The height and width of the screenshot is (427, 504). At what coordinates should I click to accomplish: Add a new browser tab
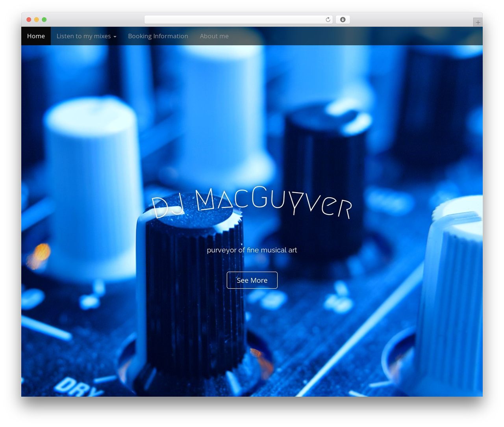click(478, 22)
